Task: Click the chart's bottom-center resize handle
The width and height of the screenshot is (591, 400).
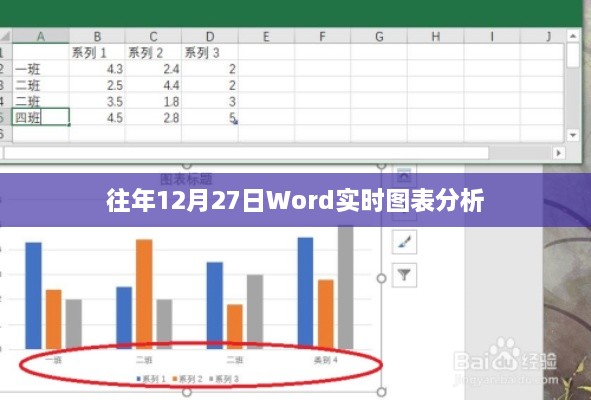Action: pyautogui.click(x=187, y=392)
